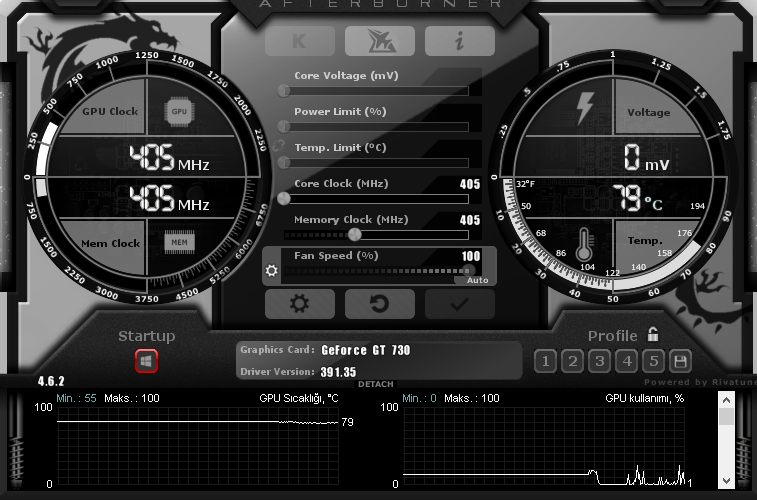
Task: Toggle the power and temp limit link icon
Action: (x=279, y=145)
